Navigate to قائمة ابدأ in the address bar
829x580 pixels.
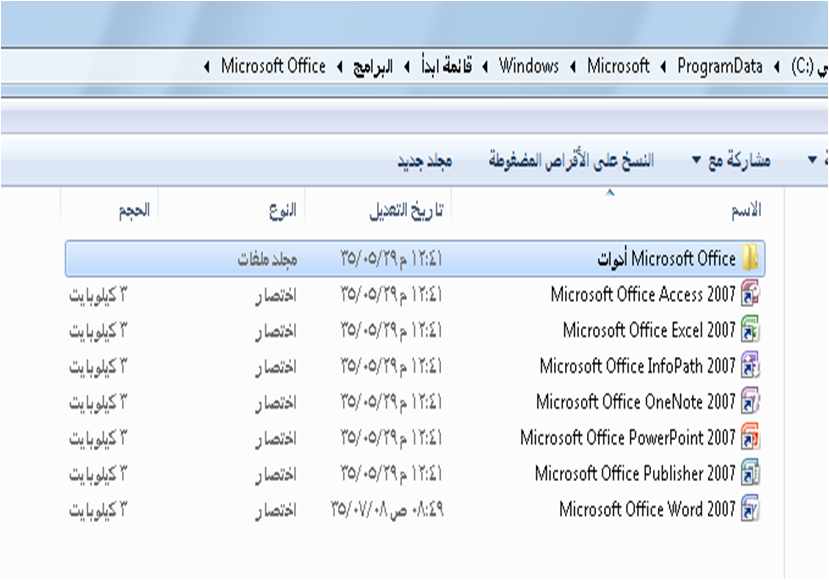tap(446, 66)
